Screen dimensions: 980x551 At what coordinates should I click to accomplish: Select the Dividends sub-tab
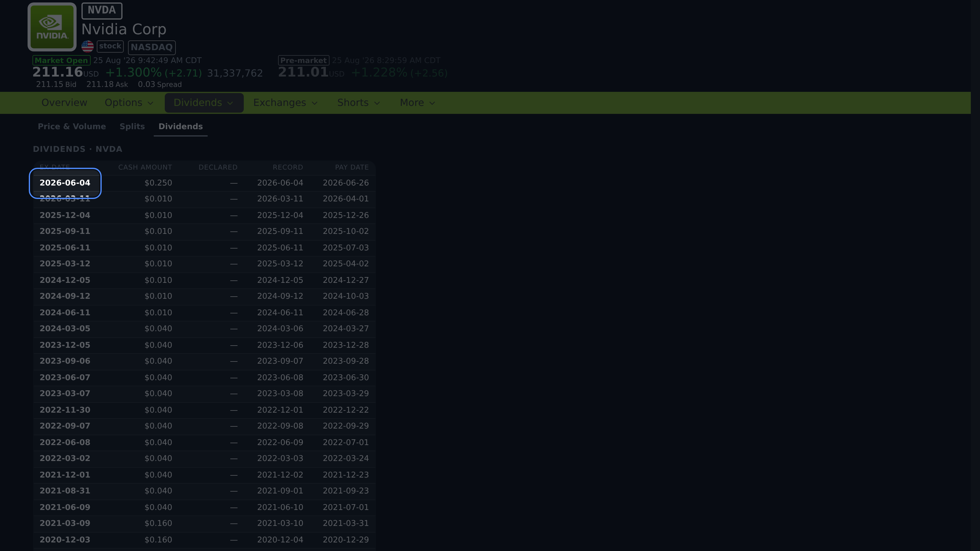(181, 127)
